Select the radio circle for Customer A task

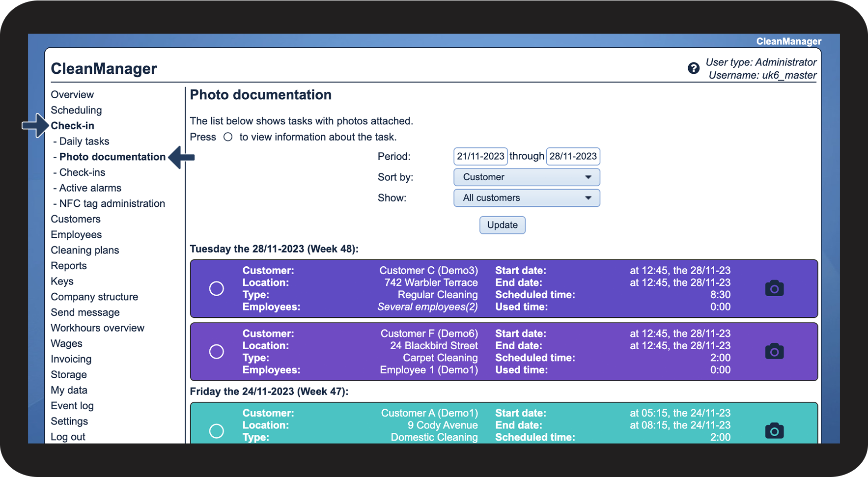tap(217, 431)
